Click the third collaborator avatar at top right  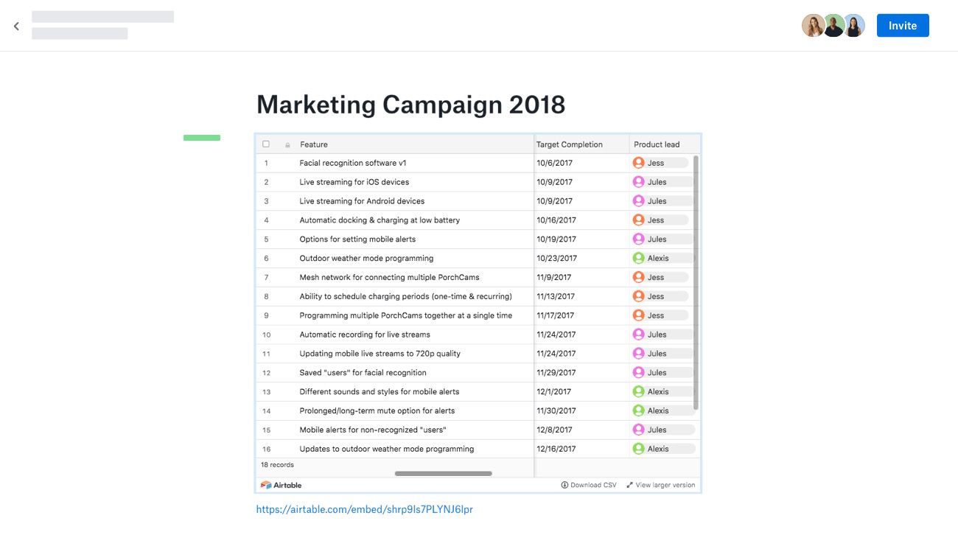pos(854,26)
